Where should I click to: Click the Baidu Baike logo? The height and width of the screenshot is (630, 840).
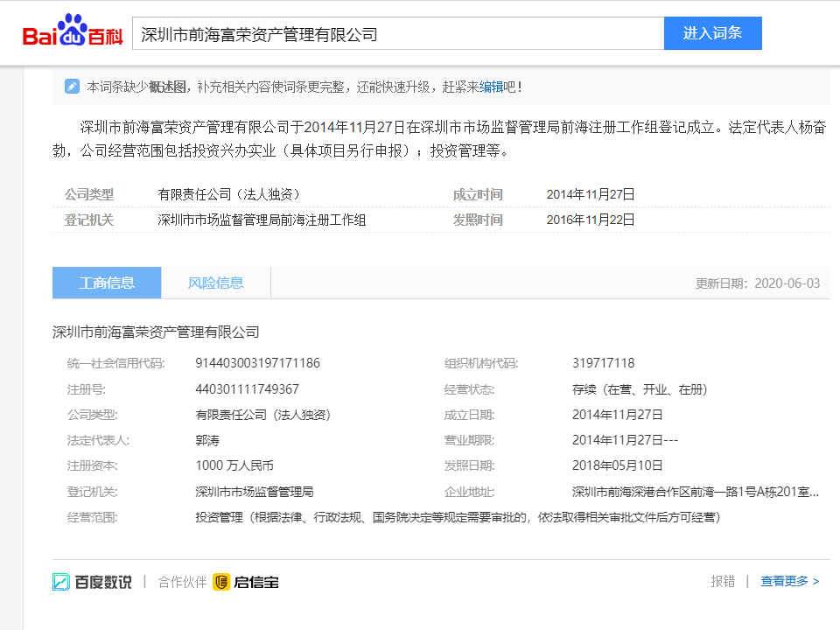[73, 33]
